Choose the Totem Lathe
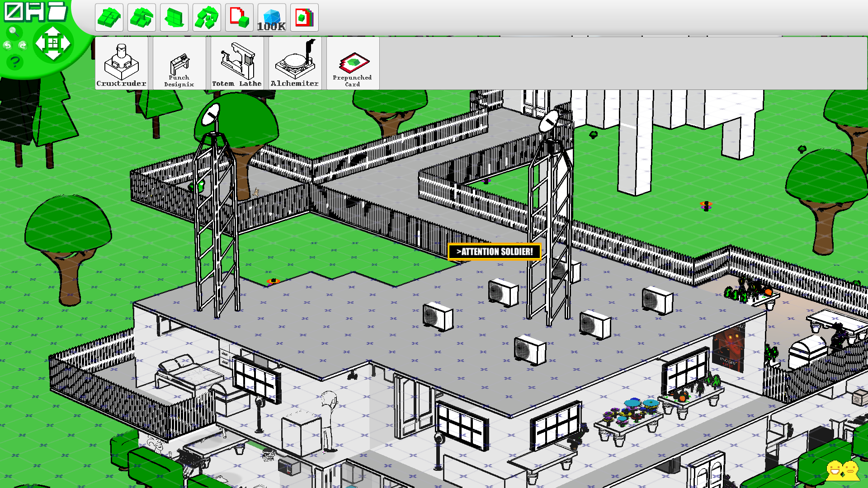The image size is (868, 488). click(x=237, y=63)
